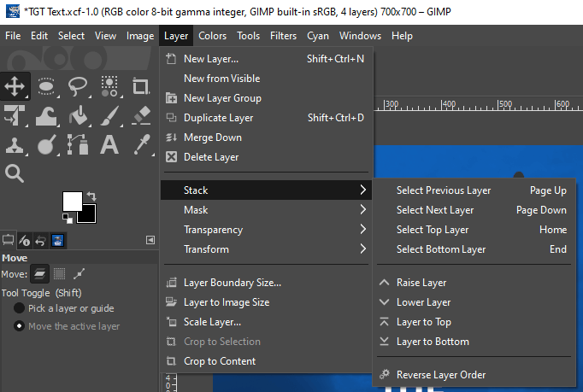Select the Clone stamp tool
The image size is (583, 392).
[x=15, y=144]
